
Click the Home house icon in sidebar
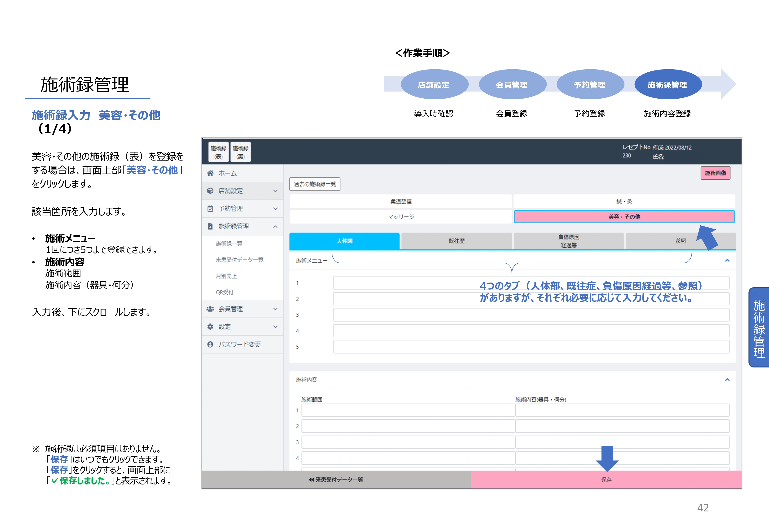click(210, 173)
